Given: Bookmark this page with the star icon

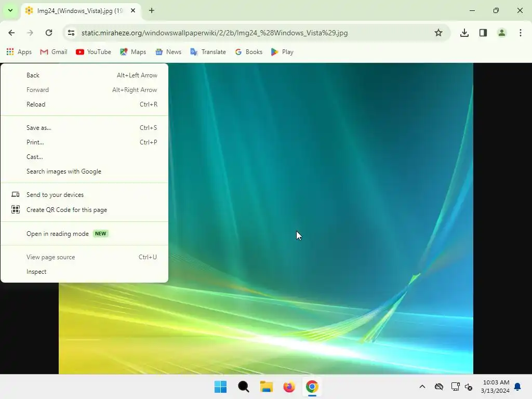Looking at the screenshot, I should coord(438,33).
